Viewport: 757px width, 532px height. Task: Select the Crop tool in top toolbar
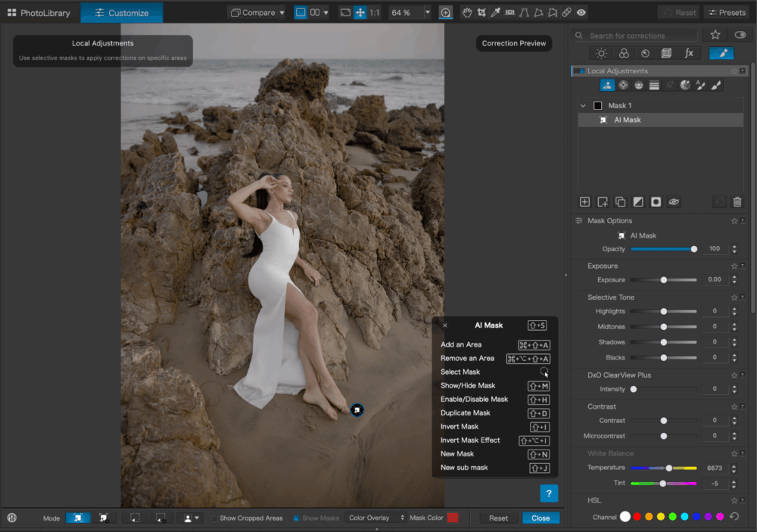[481, 13]
